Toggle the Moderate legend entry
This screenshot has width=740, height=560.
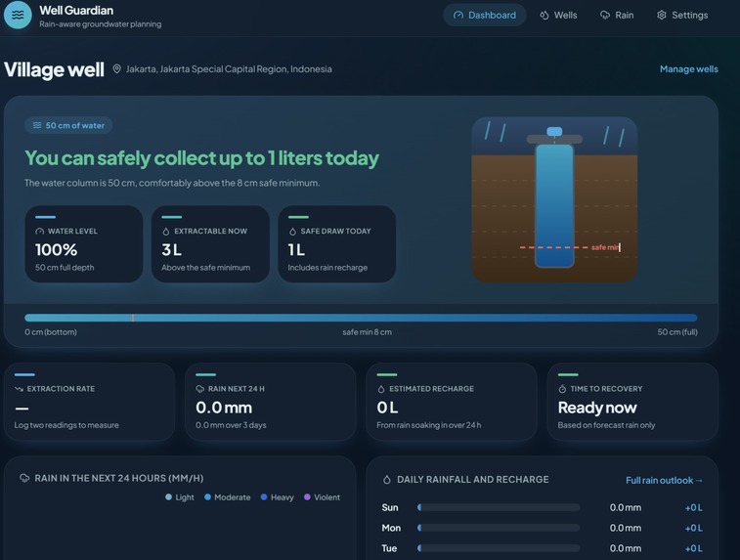pyautogui.click(x=228, y=497)
